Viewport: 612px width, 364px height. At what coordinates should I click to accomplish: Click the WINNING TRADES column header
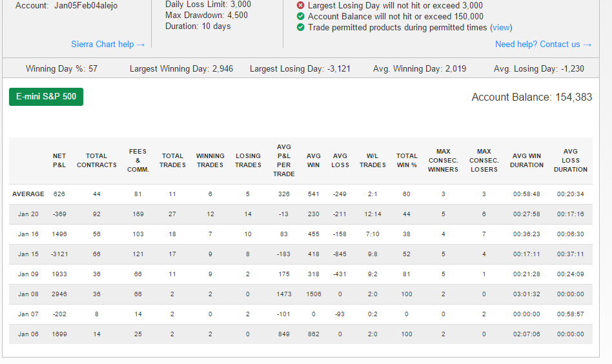pyautogui.click(x=210, y=160)
